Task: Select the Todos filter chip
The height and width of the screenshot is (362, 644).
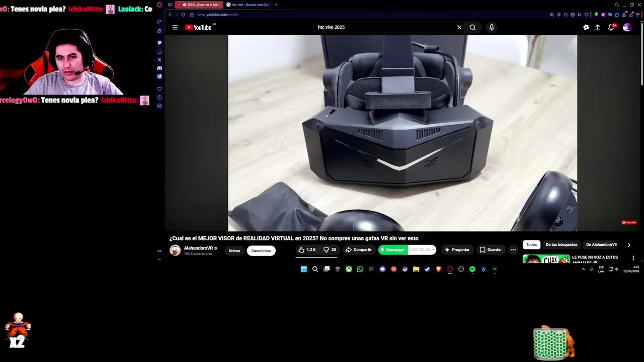Action: pos(531,245)
